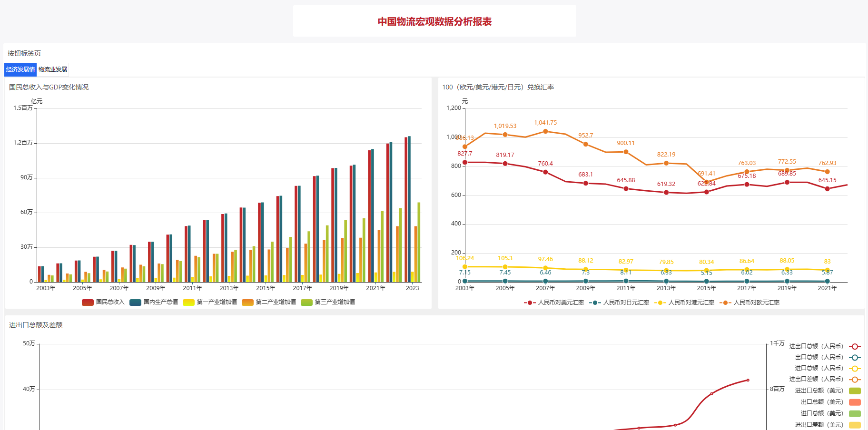This screenshot has height=430, width=868.
Task: Click the 兑换汇率 chart title
Action: [x=498, y=87]
